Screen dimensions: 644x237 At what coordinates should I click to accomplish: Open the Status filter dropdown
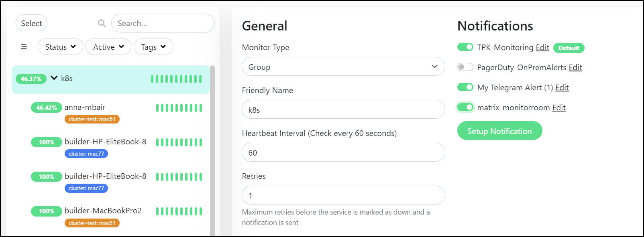(x=60, y=47)
